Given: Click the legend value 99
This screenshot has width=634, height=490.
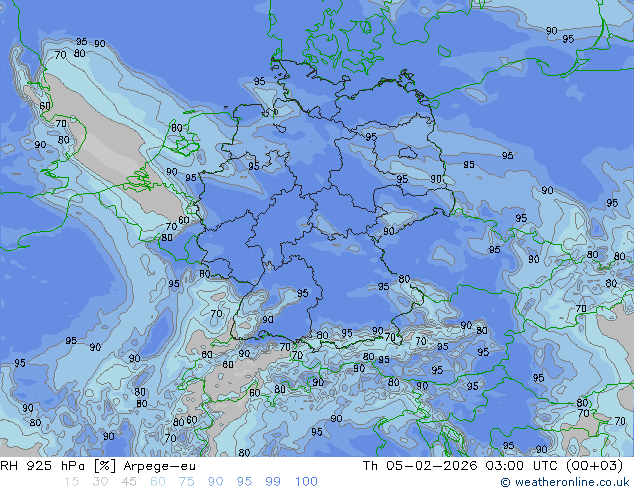Looking at the screenshot, I should coord(273,482).
